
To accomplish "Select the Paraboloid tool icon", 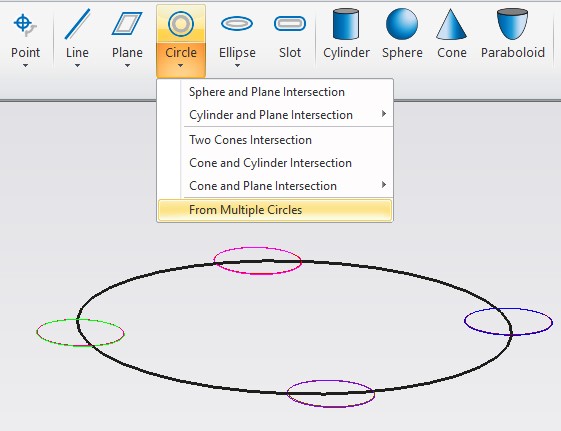I will [512, 24].
